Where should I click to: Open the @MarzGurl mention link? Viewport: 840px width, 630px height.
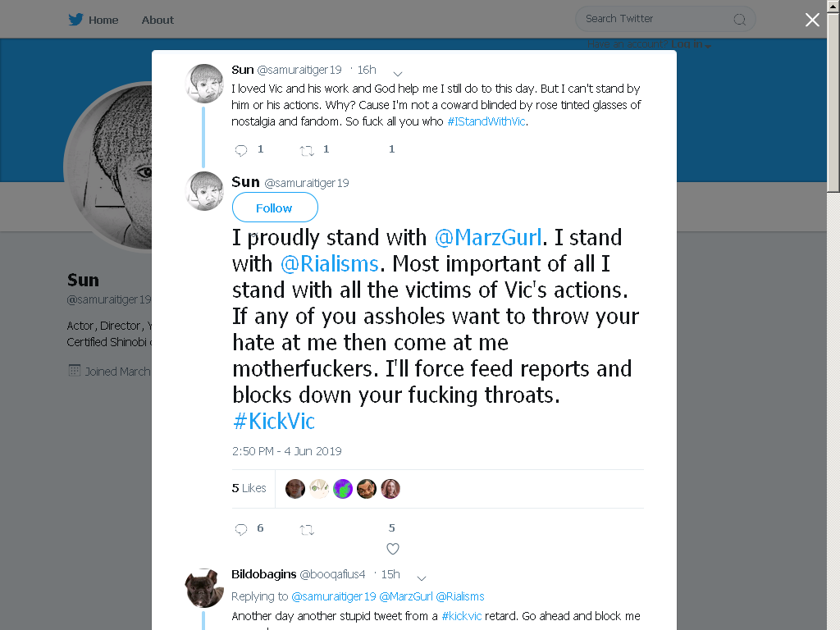[488, 237]
